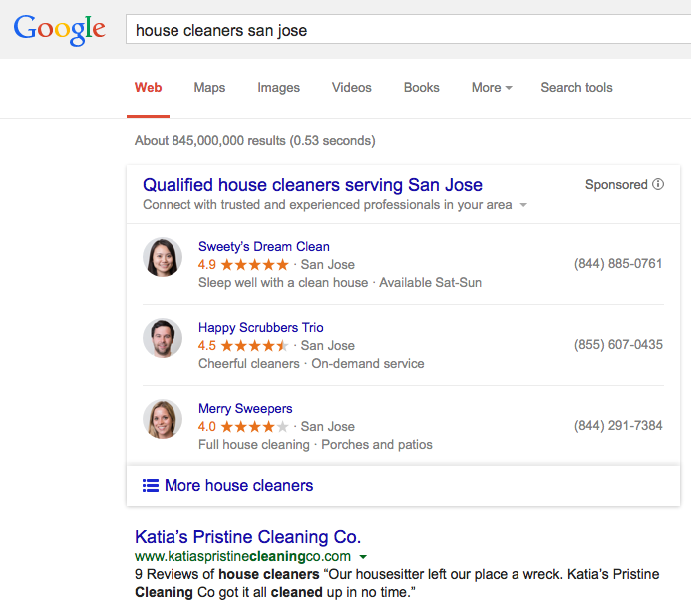Open the Happy Scrubbers Trio listing
The image size is (691, 616).
(x=260, y=328)
